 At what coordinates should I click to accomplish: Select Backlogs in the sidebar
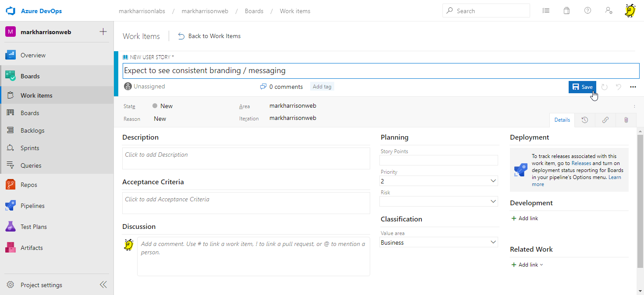pyautogui.click(x=32, y=130)
